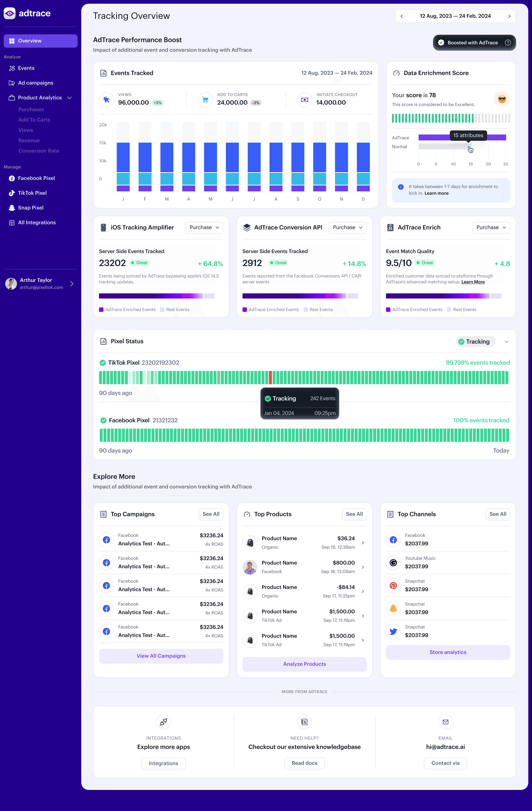Click See All in Top Products
Image resolution: width=532 pixels, height=811 pixels.
[354, 514]
